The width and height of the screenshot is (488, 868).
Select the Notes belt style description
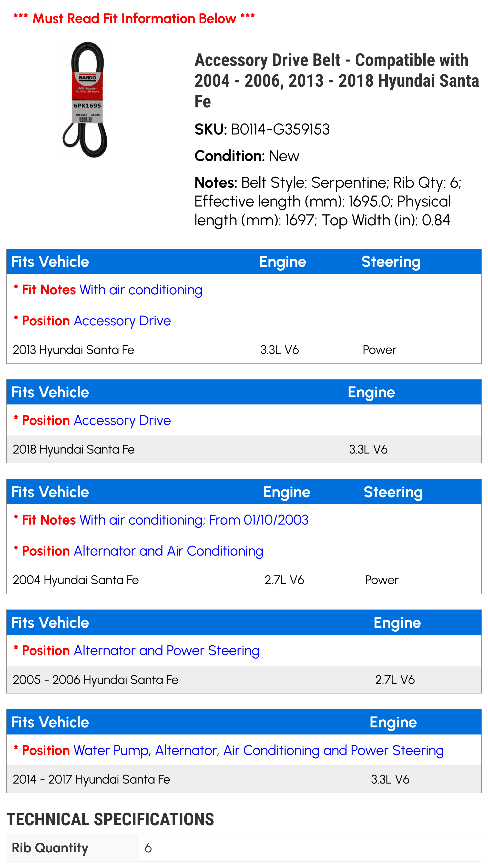coord(328,201)
